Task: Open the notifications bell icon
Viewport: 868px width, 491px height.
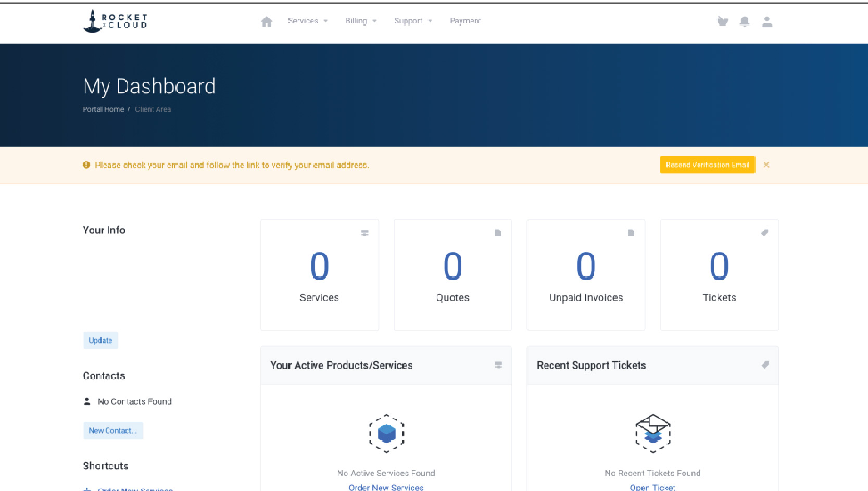Action: click(x=745, y=21)
